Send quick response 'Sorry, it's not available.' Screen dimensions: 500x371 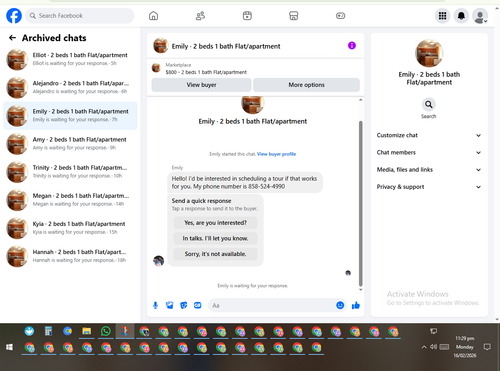[x=215, y=254]
